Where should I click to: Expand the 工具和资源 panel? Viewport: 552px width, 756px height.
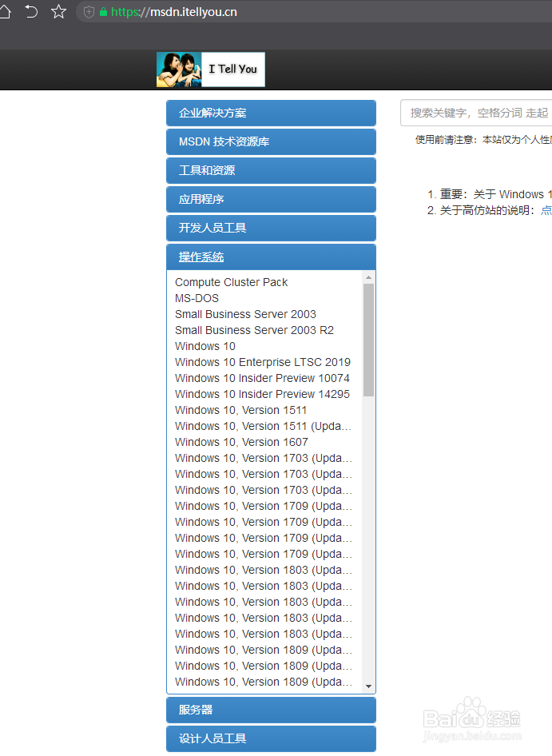click(x=271, y=171)
